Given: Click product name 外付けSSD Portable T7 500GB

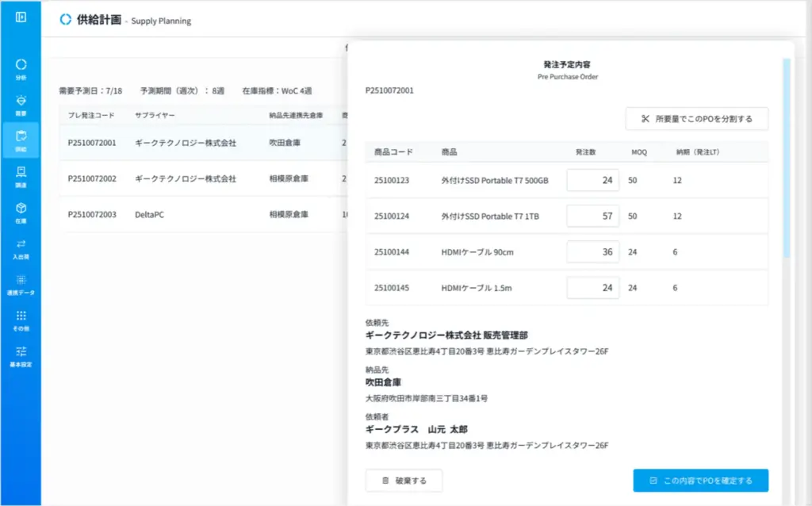Looking at the screenshot, I should pyautogui.click(x=495, y=180).
